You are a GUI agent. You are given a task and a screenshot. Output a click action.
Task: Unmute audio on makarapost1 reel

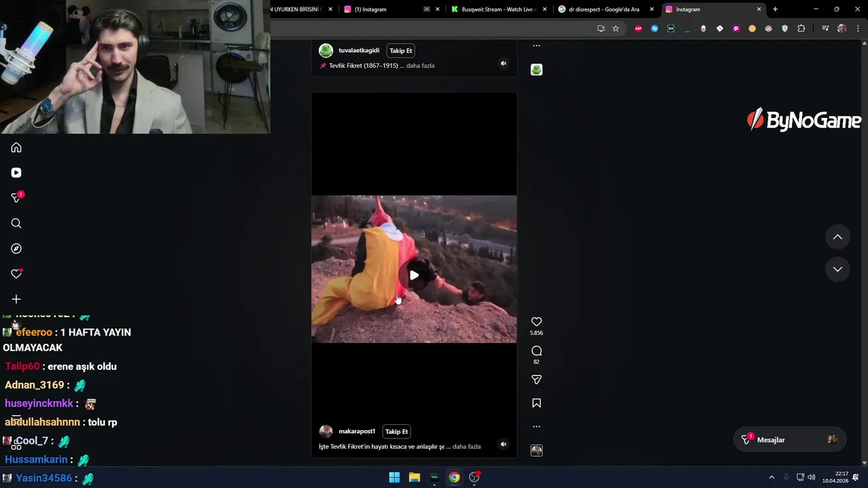coord(503,445)
